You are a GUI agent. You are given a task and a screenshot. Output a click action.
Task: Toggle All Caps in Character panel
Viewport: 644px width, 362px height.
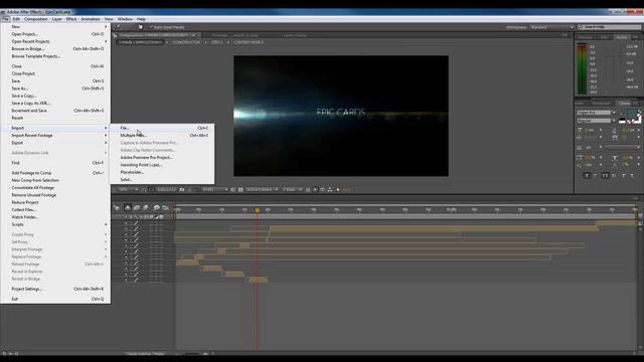pyautogui.click(x=605, y=176)
